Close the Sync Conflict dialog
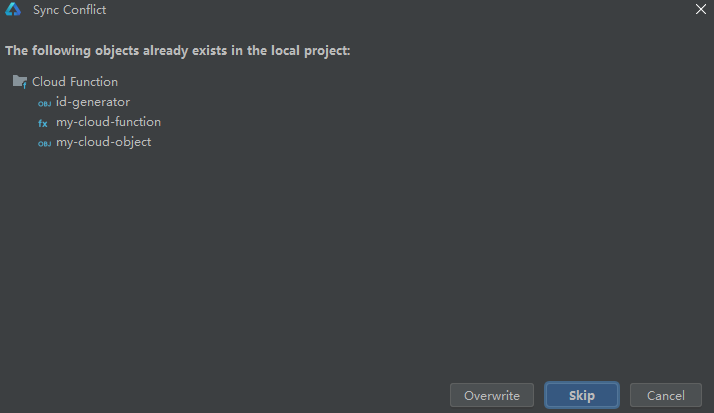This screenshot has width=714, height=413. (x=700, y=9)
